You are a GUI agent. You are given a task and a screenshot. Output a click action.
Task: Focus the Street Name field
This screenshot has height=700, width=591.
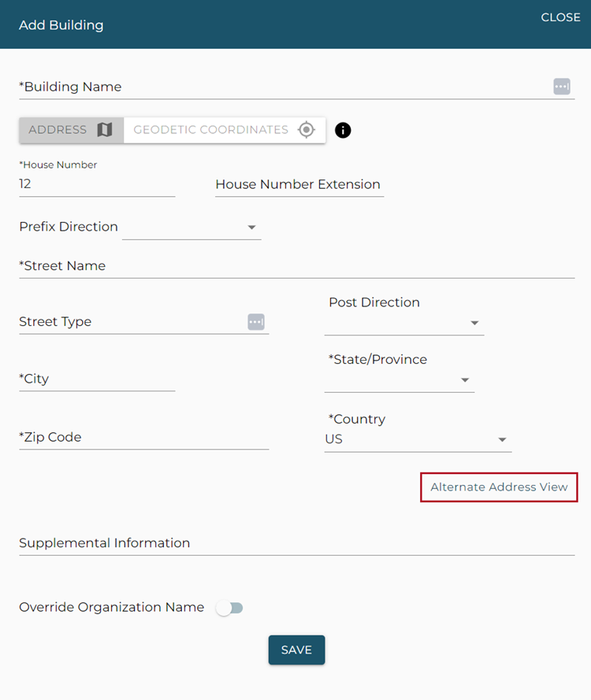click(296, 266)
